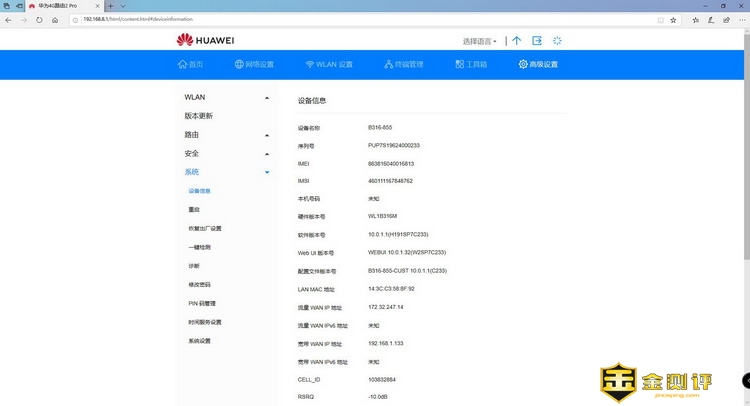Open 版本更新 in the sidebar
This screenshot has height=406, width=750.
click(199, 116)
